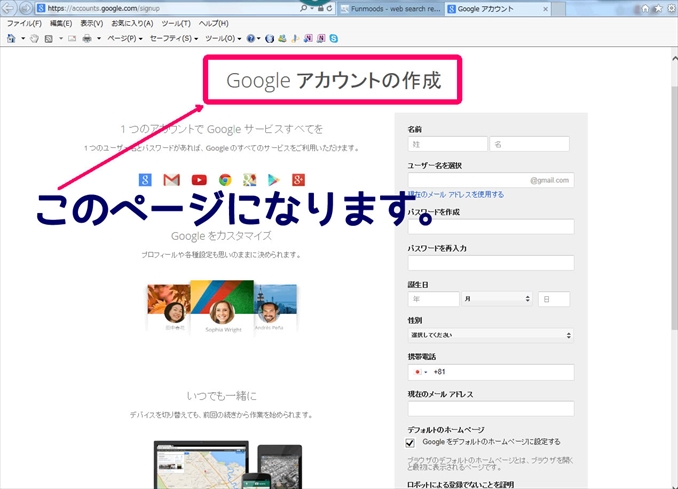Viewport: 678px width, 489px height.
Task: Click the Google+ icon in the services row
Action: point(298,179)
